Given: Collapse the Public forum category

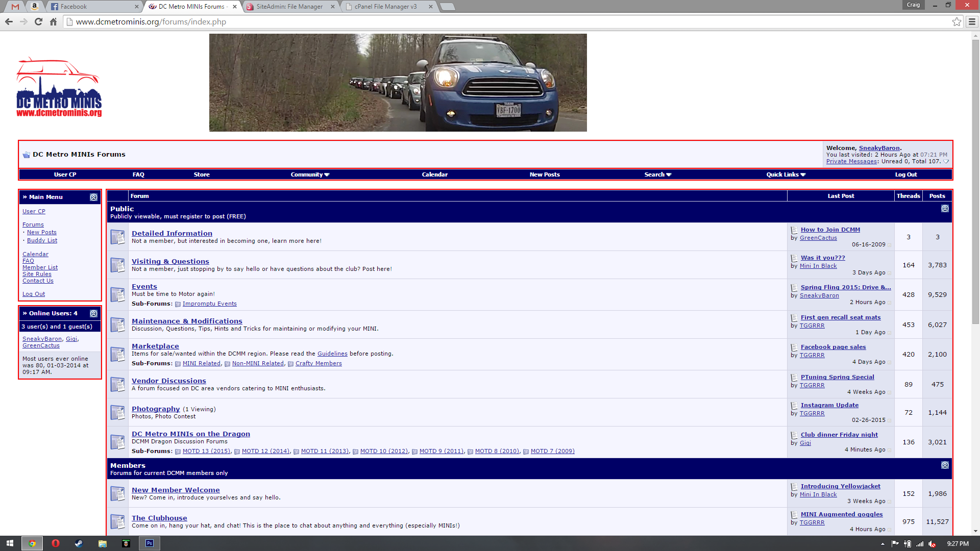Looking at the screenshot, I should click(945, 209).
